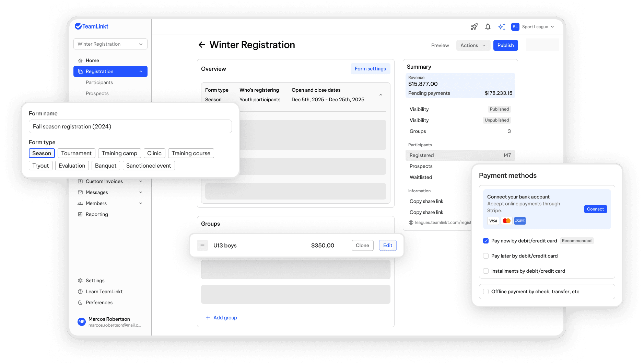Open Preferences from the sidebar
Viewport: 644px width, 363px height.
[x=99, y=303]
